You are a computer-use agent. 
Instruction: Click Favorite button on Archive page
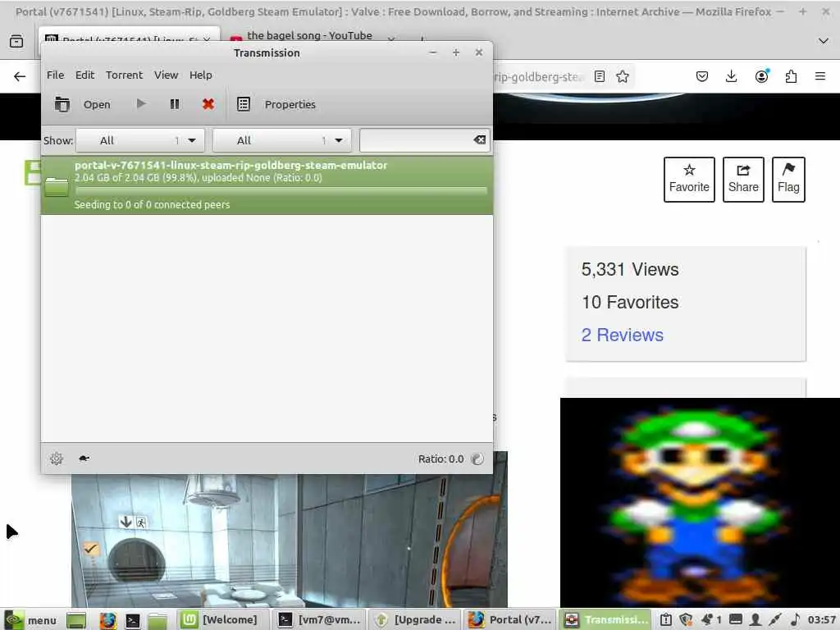click(689, 180)
